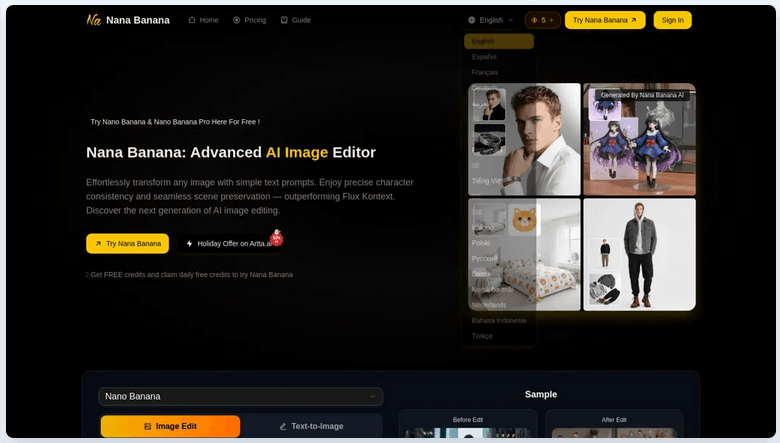Switch to the Text-to-Image tab

point(311,426)
